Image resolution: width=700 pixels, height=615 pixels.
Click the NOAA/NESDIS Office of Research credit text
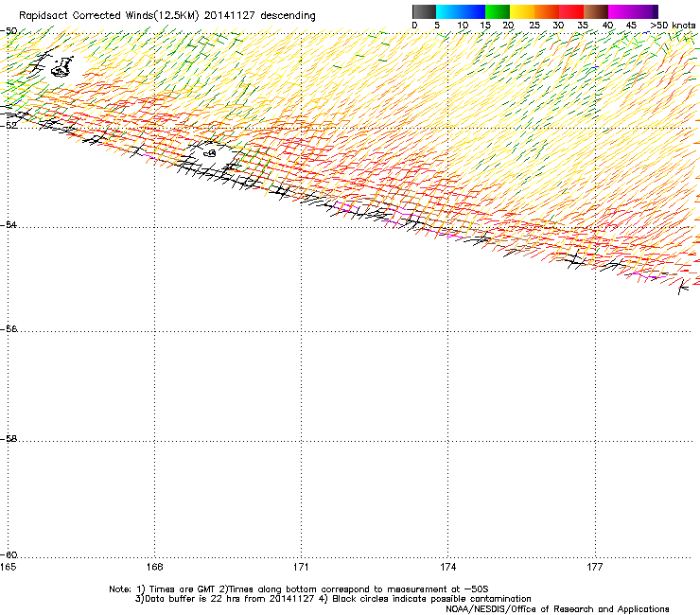557,609
